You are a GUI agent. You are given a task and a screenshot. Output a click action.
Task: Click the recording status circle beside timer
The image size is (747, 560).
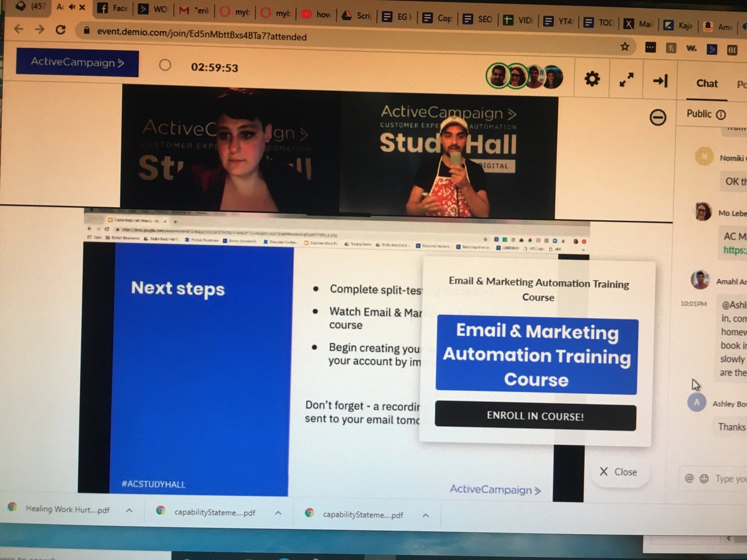pyautogui.click(x=165, y=65)
